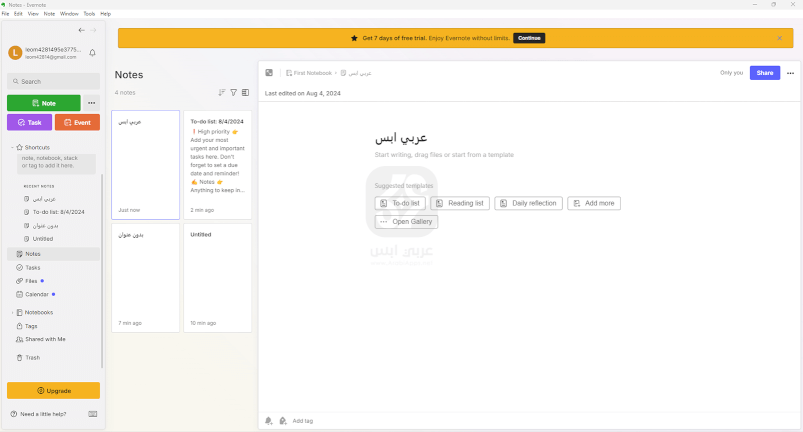
Task: Click Add more templates
Action: pyautogui.click(x=594, y=203)
